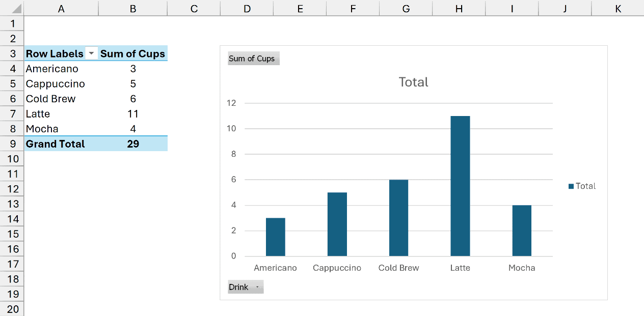Screen dimensions: 644x316
Task: Select the Americano bar in the chart
Action: 275,237
